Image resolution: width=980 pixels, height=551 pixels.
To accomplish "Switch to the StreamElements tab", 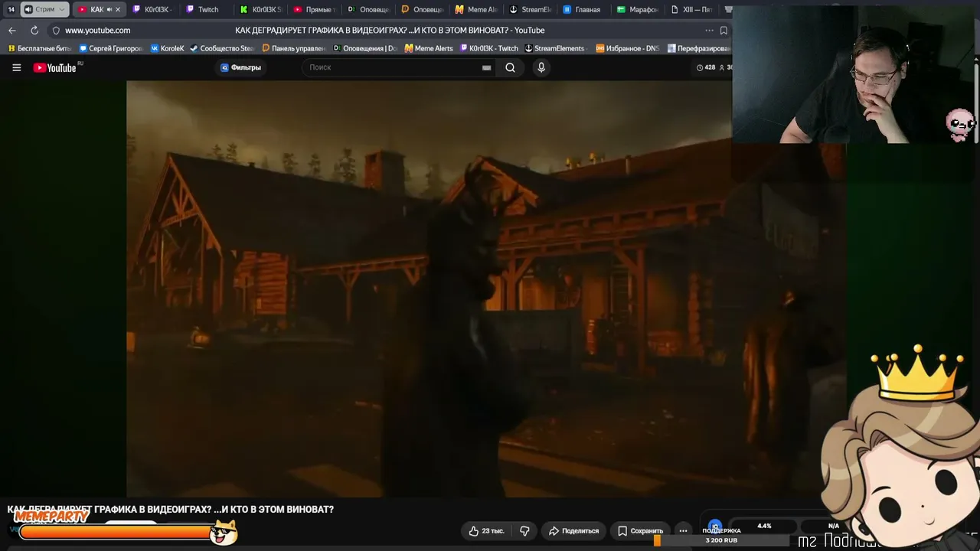I will (530, 9).
